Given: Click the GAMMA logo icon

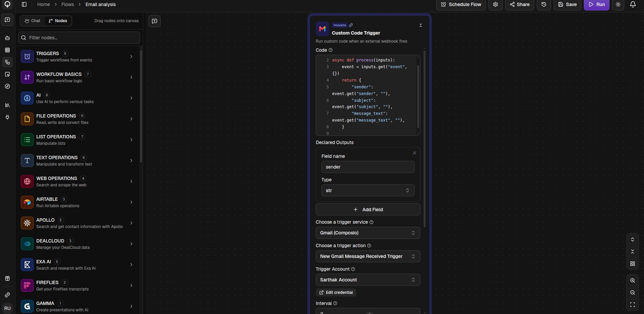Looking at the screenshot, I should [x=27, y=306].
